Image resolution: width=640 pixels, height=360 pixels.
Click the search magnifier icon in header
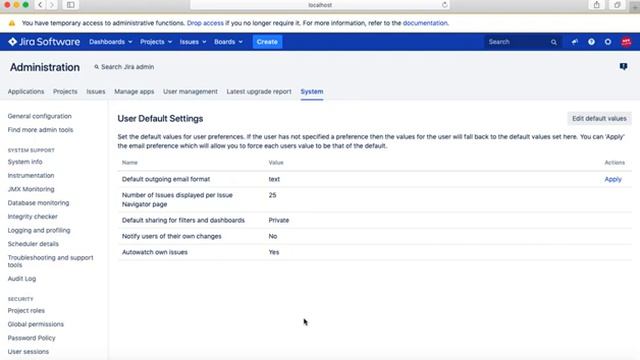553,42
